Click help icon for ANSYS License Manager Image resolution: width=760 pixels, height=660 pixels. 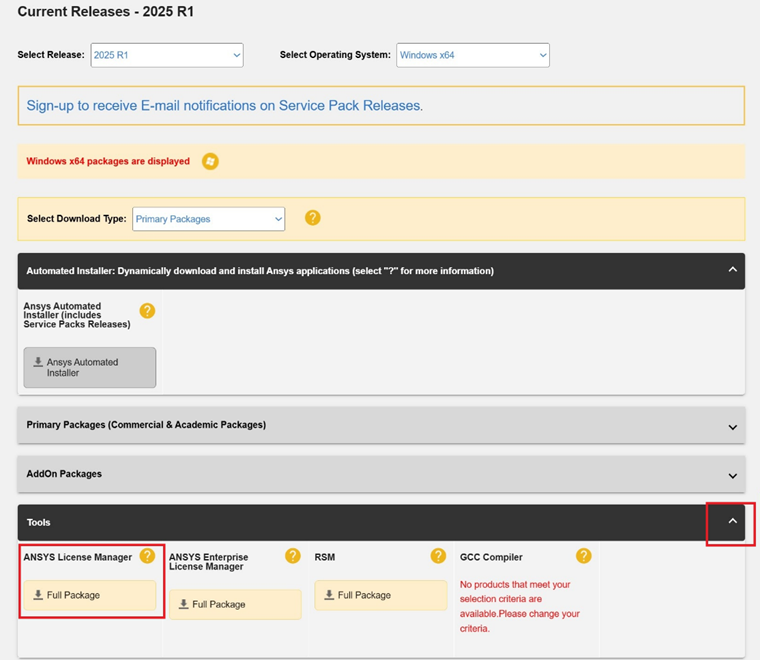click(147, 556)
